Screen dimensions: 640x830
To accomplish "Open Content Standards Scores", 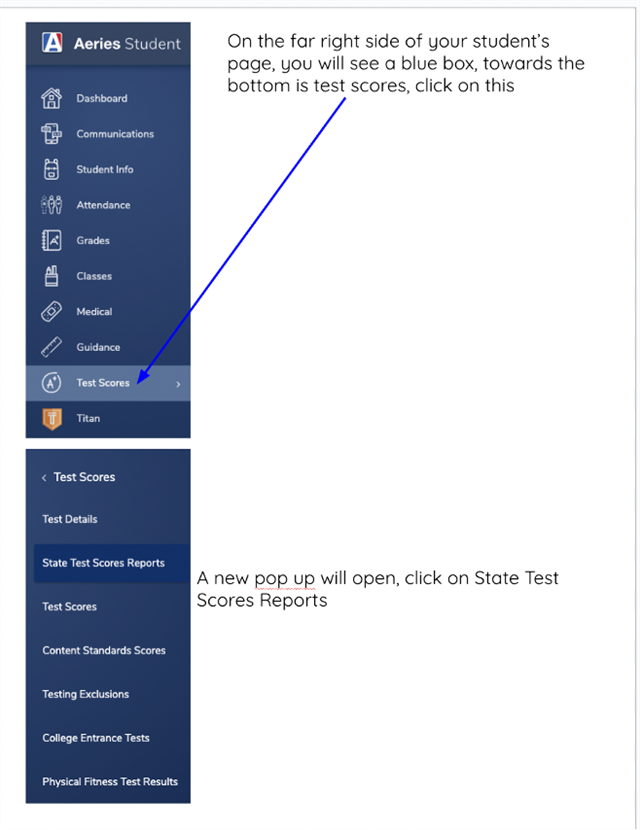I will [104, 651].
